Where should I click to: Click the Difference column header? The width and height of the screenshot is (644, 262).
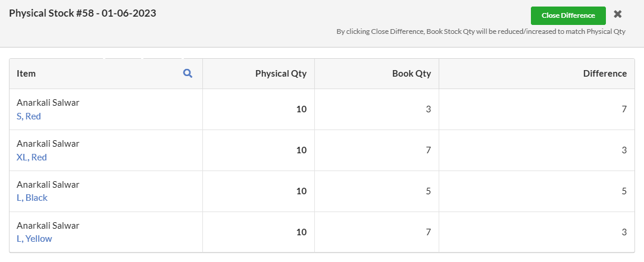pos(605,74)
